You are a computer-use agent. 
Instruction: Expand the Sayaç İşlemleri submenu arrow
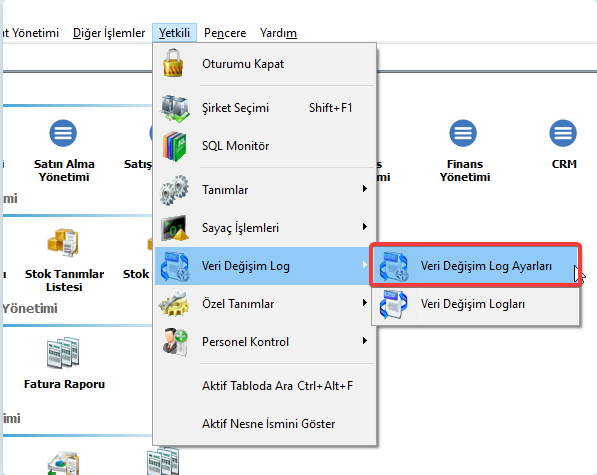tap(364, 227)
